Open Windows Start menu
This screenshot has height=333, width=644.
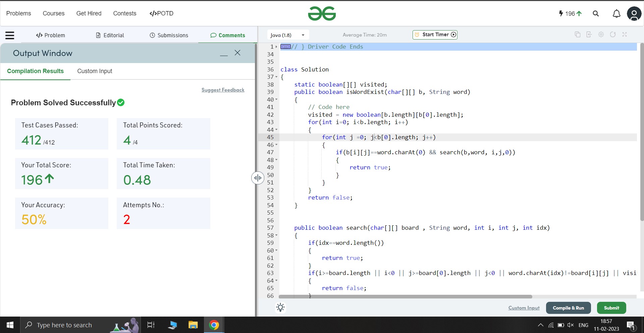tap(10, 325)
